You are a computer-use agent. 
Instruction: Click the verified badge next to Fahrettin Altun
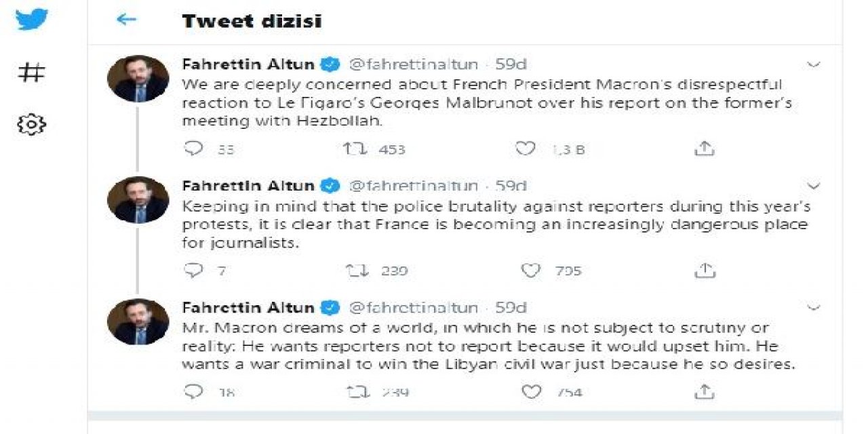coord(330,64)
